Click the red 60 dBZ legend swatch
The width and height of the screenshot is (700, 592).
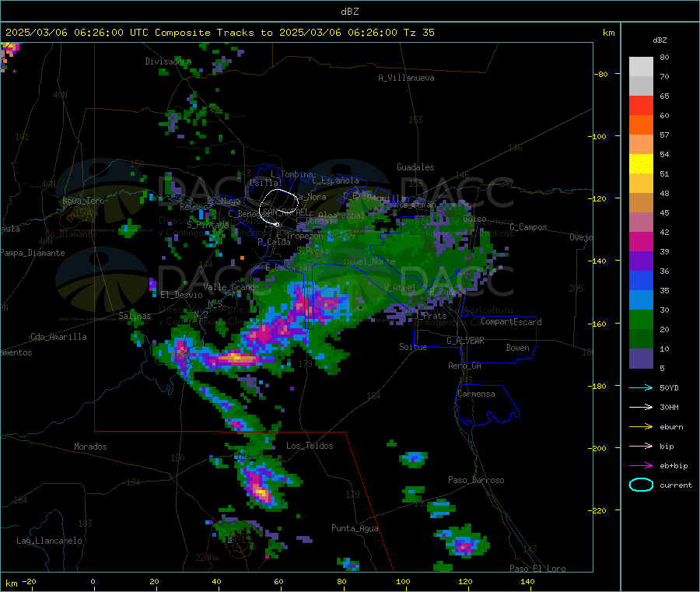pyautogui.click(x=641, y=106)
